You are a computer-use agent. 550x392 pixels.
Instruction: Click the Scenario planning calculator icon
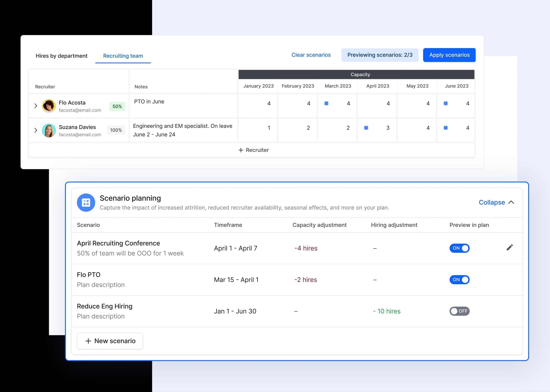point(86,203)
